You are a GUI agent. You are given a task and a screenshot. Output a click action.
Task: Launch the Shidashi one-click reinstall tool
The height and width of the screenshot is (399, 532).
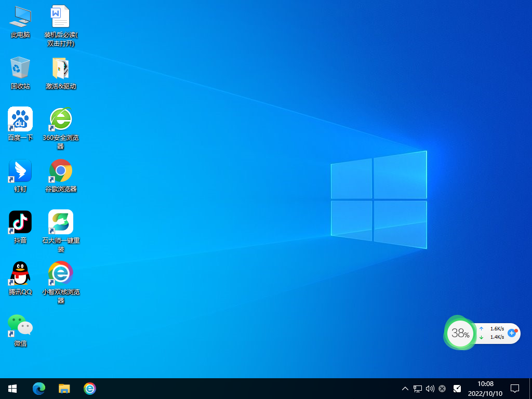(x=60, y=223)
